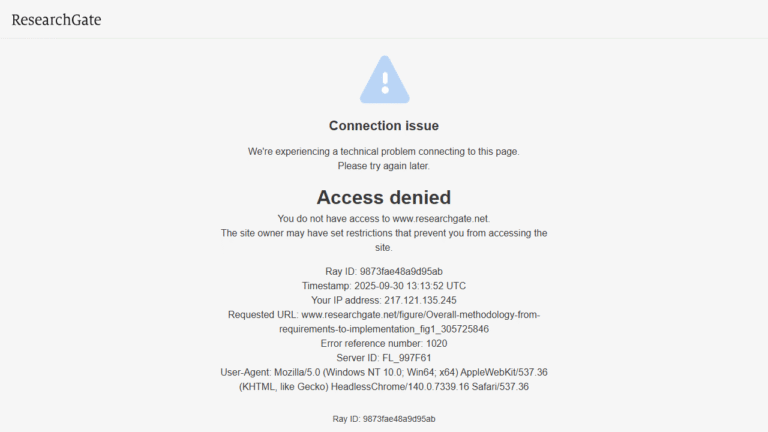The image size is (768, 432).
Task: Click the Error reference number 1020
Action: 384,343
